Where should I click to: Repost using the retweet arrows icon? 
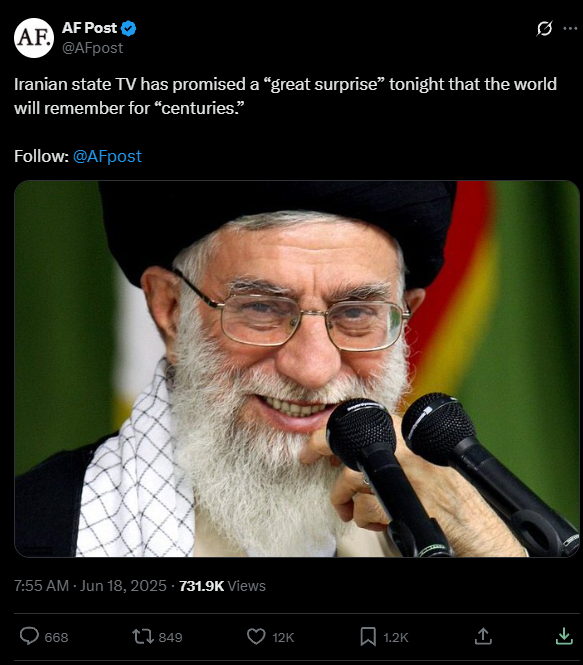click(143, 637)
